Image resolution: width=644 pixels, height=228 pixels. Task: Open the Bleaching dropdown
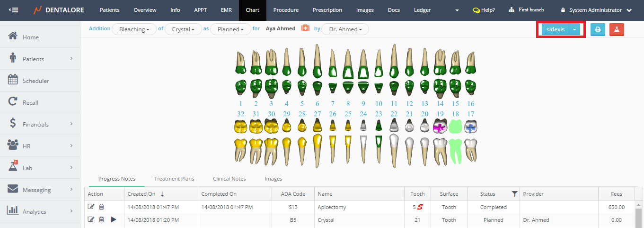coord(134,29)
